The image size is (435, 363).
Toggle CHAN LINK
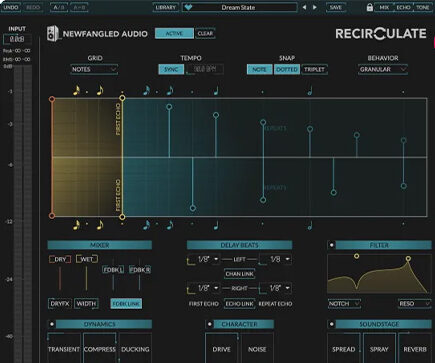point(239,274)
